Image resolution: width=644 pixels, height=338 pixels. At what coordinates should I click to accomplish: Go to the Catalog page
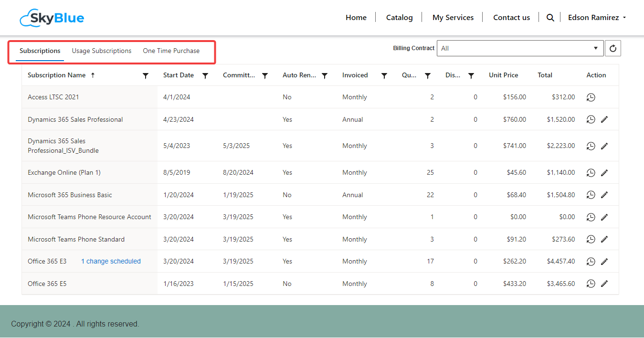click(x=399, y=18)
